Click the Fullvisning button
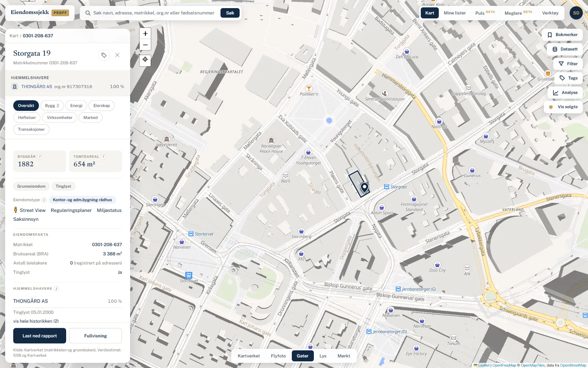588x368 pixels. [96, 336]
